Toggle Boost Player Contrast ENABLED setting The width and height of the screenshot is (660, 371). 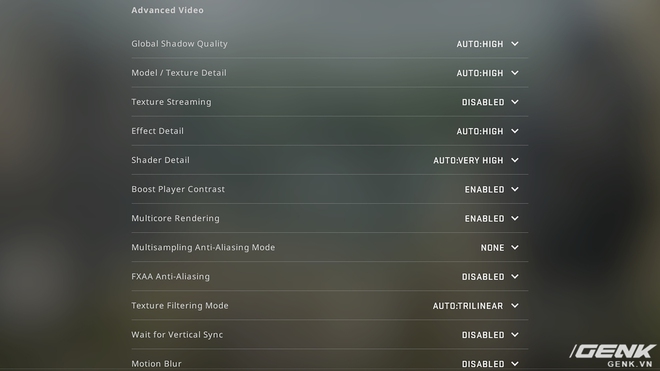pos(484,190)
